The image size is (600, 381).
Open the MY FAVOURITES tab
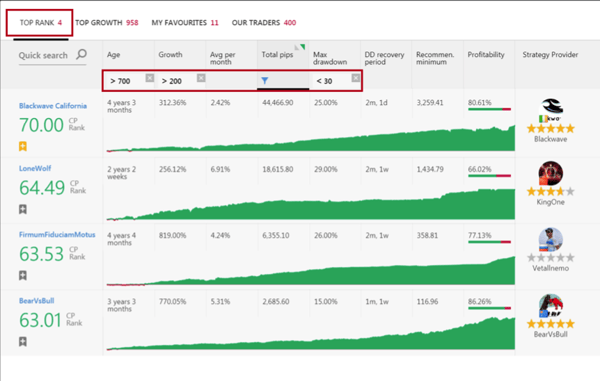(x=185, y=23)
